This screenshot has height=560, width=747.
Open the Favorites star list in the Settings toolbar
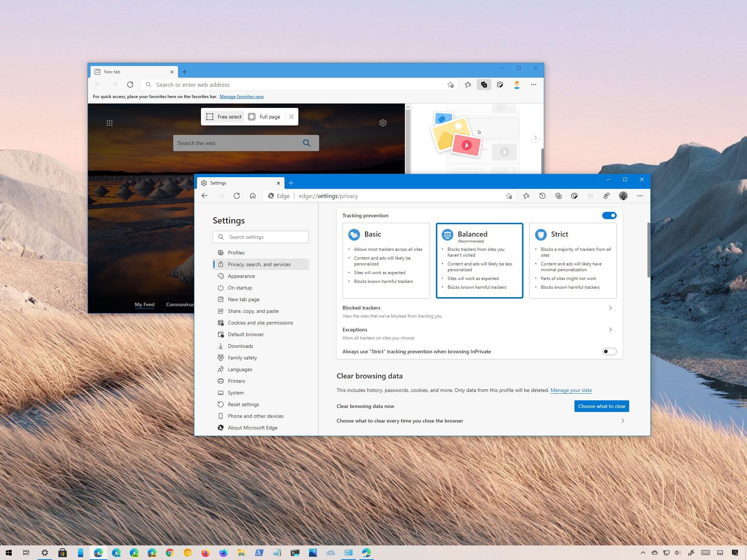pos(526,196)
